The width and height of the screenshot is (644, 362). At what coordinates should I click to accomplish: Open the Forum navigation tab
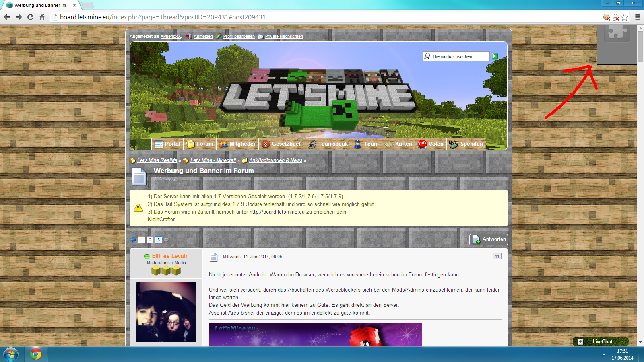200,144
